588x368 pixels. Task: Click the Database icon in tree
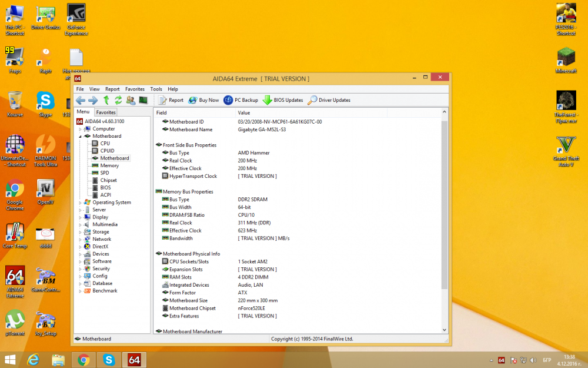coord(87,284)
